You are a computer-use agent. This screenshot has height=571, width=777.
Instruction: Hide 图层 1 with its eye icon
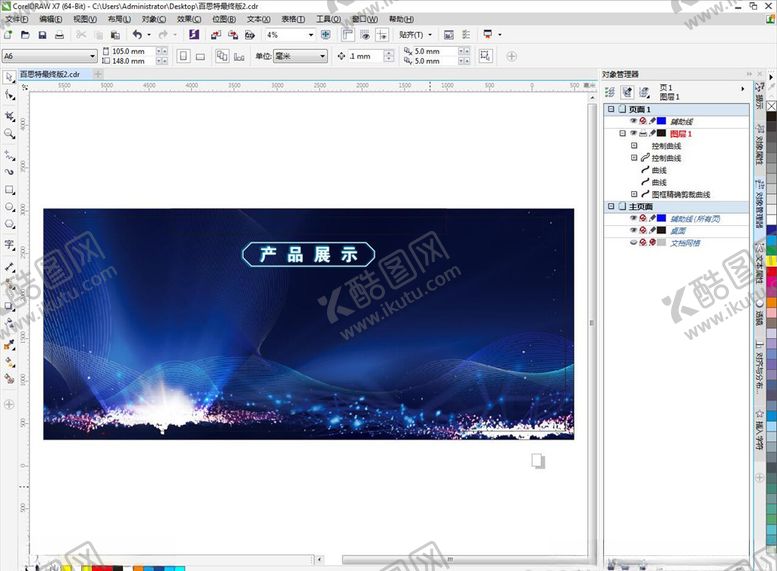pos(633,133)
